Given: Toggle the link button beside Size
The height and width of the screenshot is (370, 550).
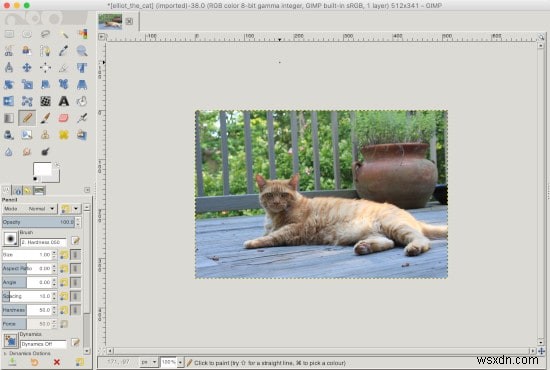Looking at the screenshot, I should click(x=75, y=255).
